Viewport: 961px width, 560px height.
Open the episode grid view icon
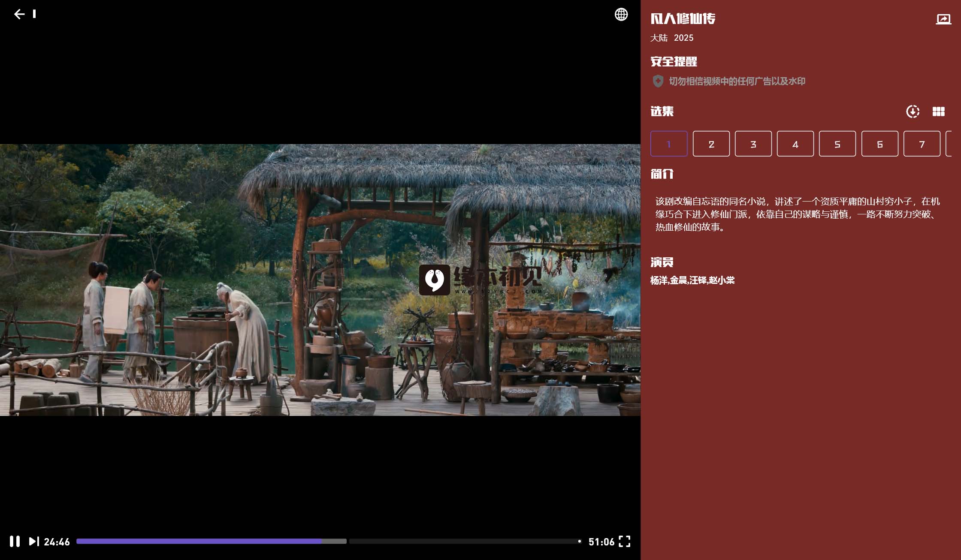(x=938, y=111)
